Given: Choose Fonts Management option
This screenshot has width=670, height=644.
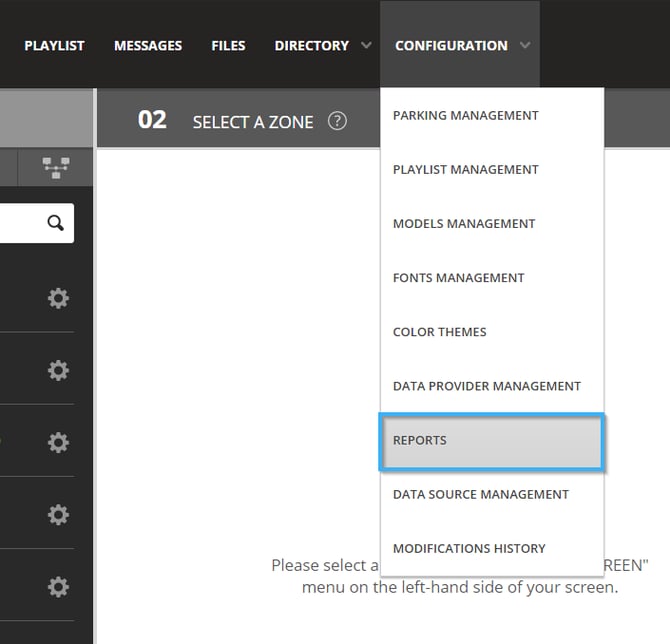Looking at the screenshot, I should click(x=458, y=278).
